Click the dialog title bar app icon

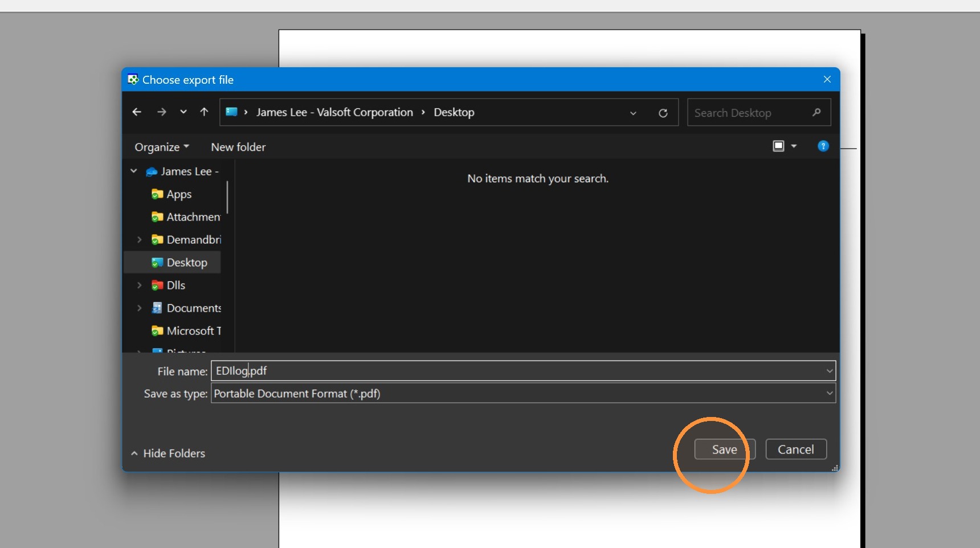tap(133, 79)
